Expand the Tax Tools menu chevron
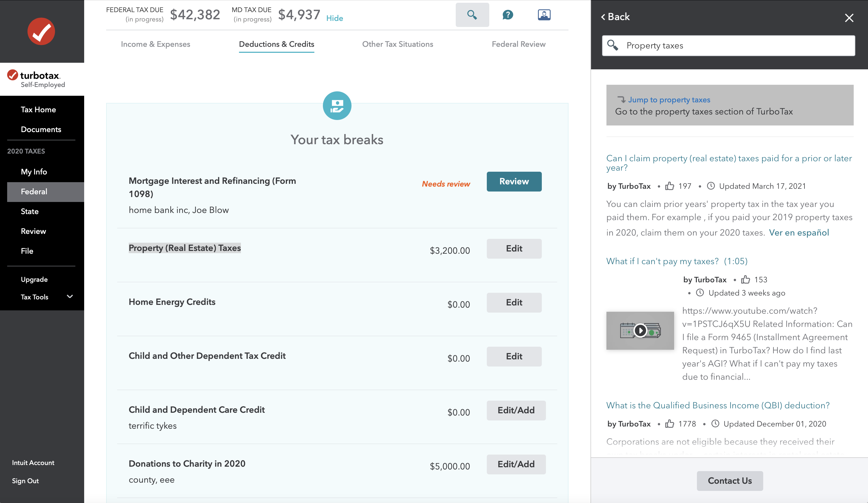The width and height of the screenshot is (868, 503). 70,296
